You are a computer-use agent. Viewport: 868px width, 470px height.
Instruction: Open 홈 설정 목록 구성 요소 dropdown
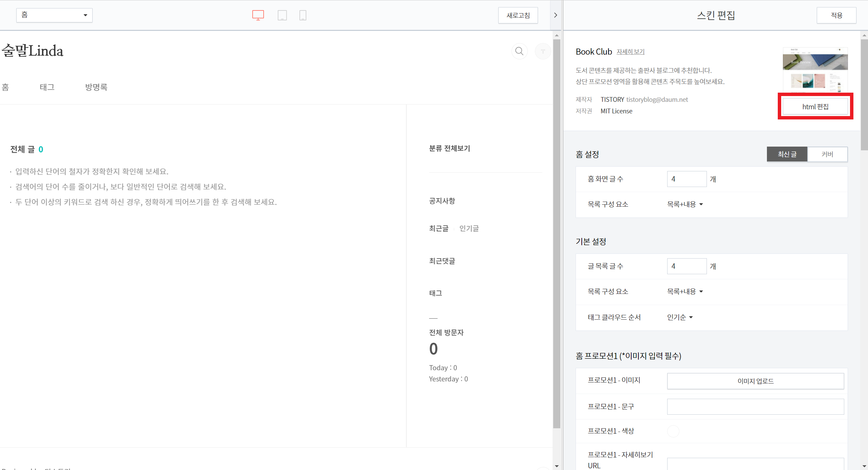click(x=685, y=204)
